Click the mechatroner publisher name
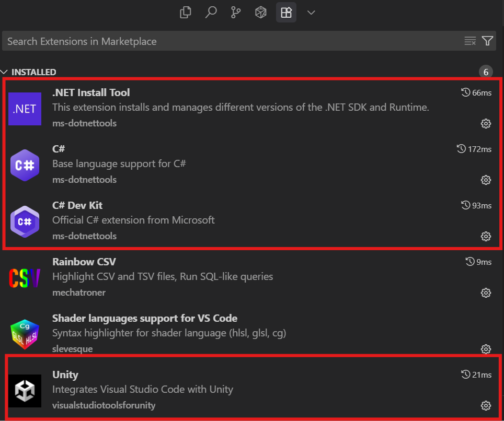 point(79,293)
